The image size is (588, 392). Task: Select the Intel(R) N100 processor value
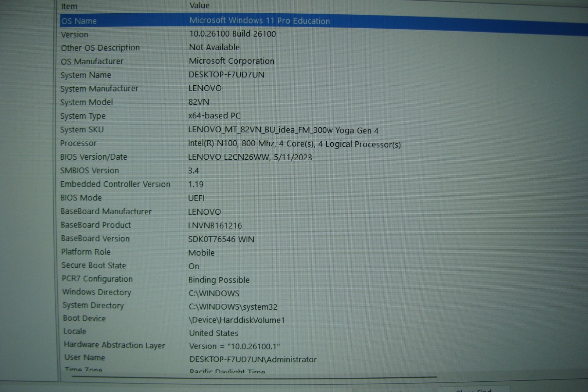[x=294, y=144]
